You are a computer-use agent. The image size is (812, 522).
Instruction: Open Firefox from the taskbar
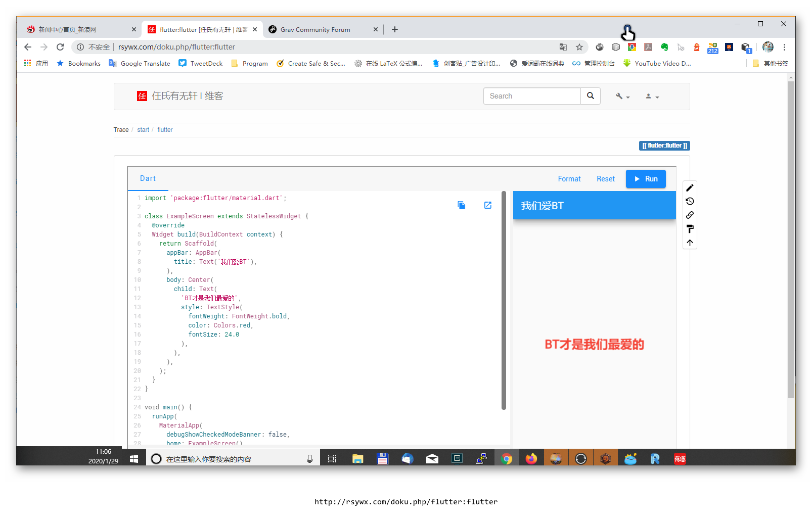(531, 459)
